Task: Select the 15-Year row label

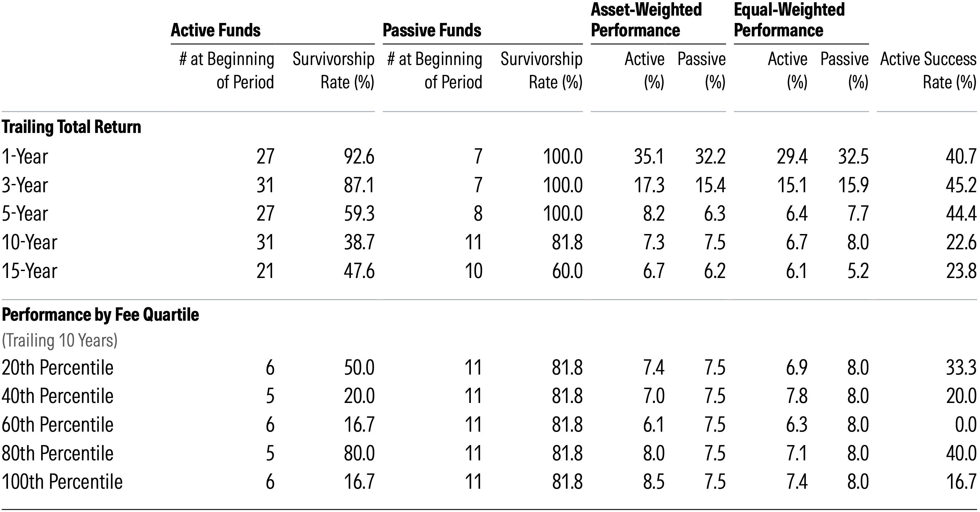Action: click(29, 271)
